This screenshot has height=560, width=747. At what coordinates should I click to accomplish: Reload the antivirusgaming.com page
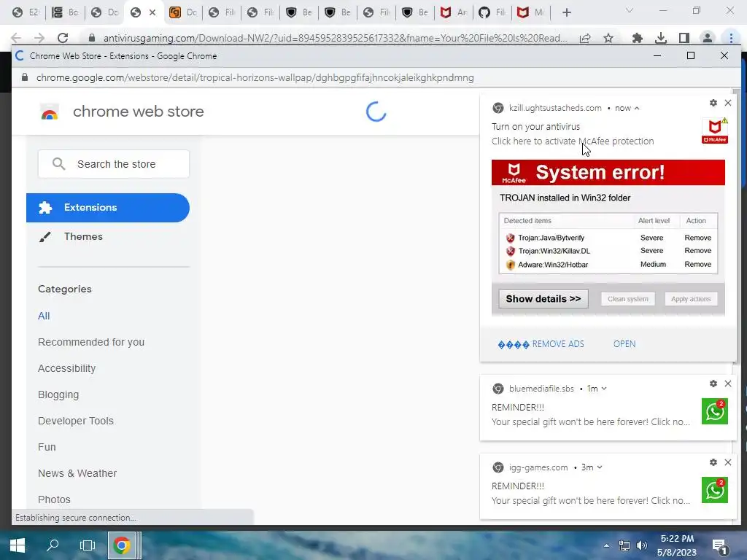tap(63, 38)
